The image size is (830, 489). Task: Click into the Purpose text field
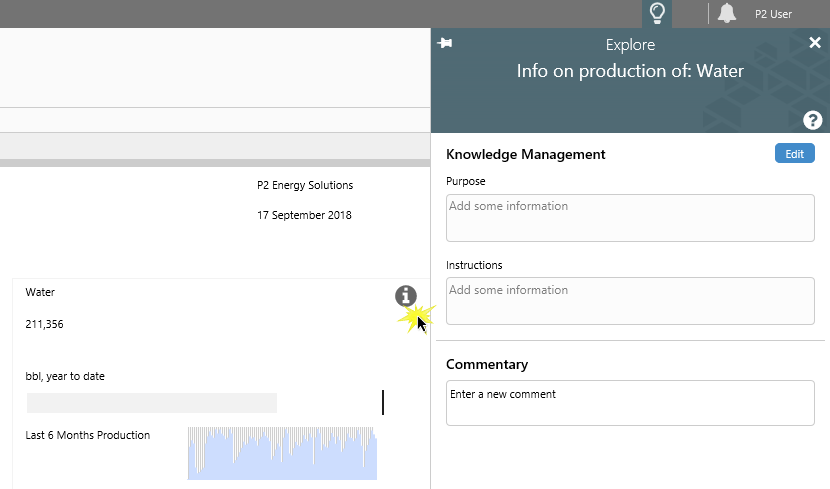pos(630,218)
